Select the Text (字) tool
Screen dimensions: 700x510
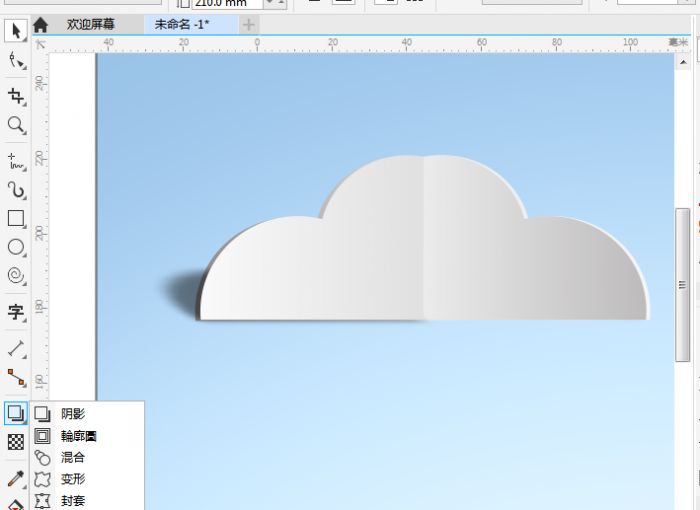(x=15, y=312)
